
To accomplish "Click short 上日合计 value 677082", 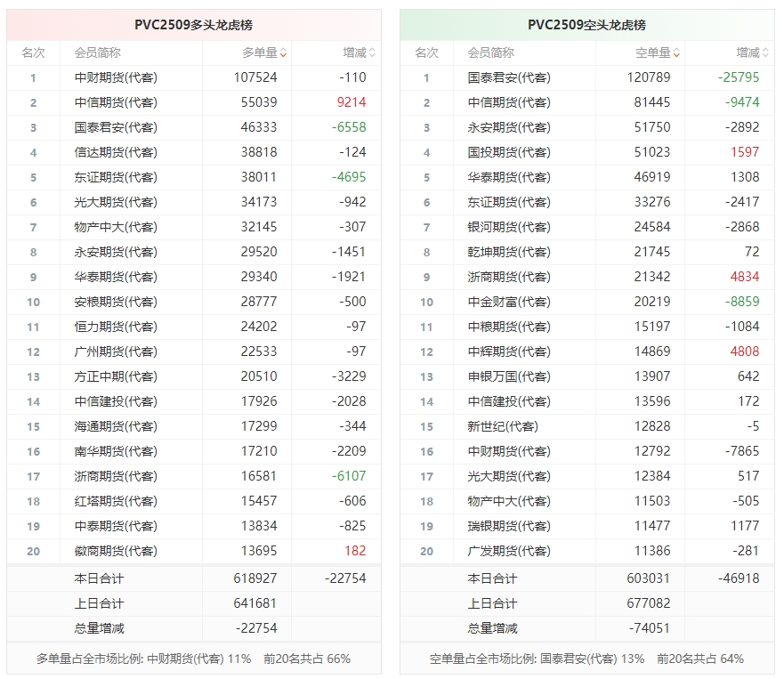I will click(649, 603).
